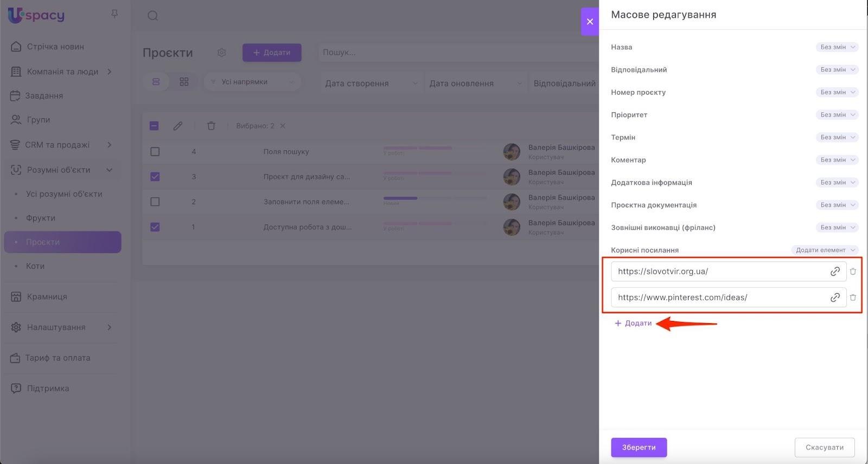
Task: Click the Підтримка help icon
Action: tap(16, 388)
